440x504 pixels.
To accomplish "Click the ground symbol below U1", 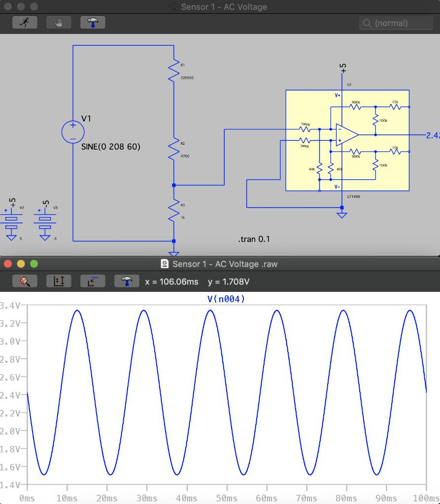I will tap(342, 216).
